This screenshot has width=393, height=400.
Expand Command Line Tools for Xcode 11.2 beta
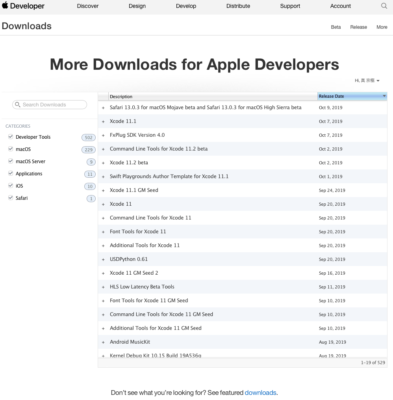click(x=103, y=149)
